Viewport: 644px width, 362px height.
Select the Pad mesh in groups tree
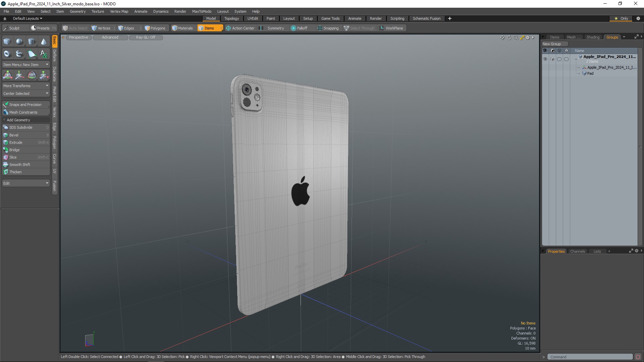pos(590,73)
